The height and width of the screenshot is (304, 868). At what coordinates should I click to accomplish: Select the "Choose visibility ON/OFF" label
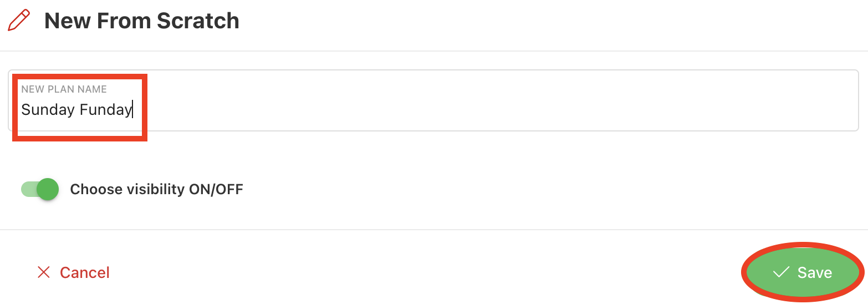(x=156, y=189)
